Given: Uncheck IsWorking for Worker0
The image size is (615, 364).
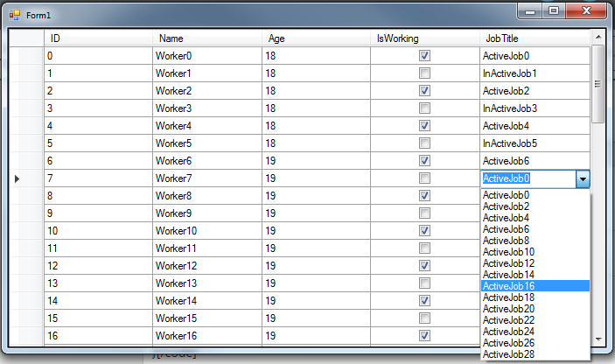Looking at the screenshot, I should pos(424,56).
